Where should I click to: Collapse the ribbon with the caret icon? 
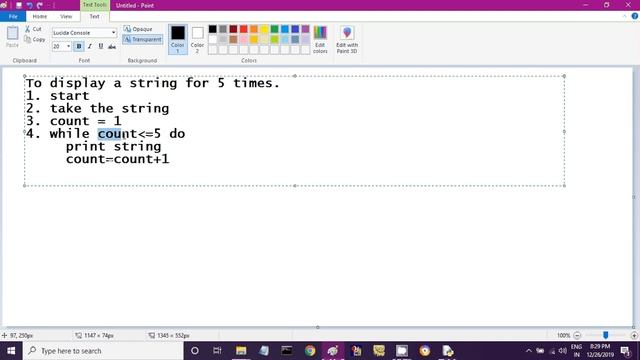coord(624,16)
